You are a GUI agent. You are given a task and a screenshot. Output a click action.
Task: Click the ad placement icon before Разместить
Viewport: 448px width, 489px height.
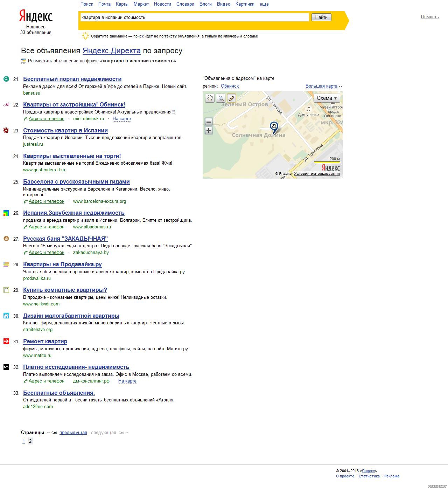click(23, 61)
